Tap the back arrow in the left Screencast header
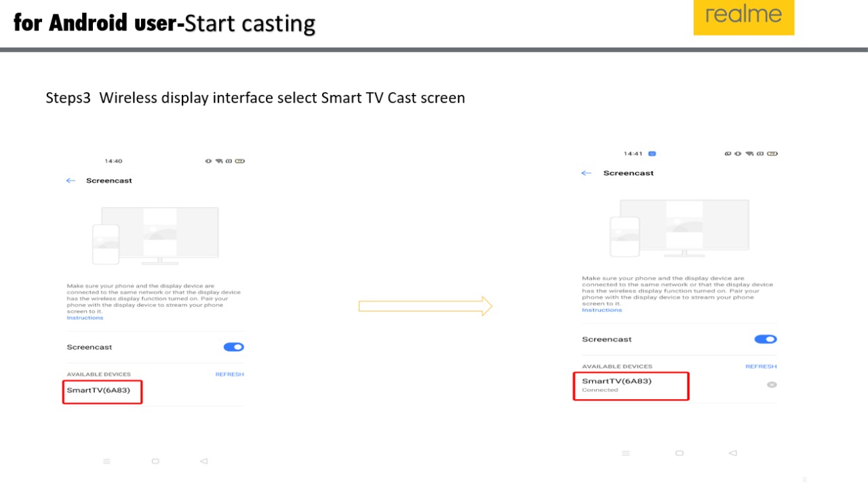Viewport: 868px width, 488px height. [x=71, y=181]
